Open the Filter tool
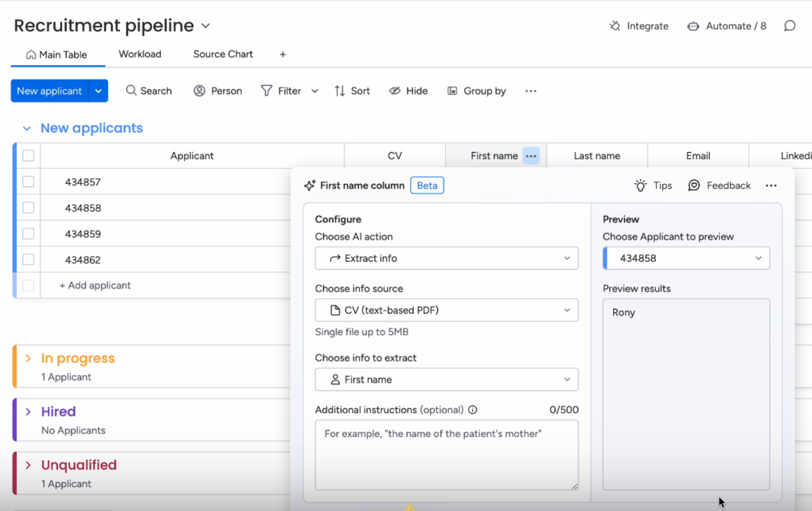This screenshot has width=812, height=511. (281, 91)
